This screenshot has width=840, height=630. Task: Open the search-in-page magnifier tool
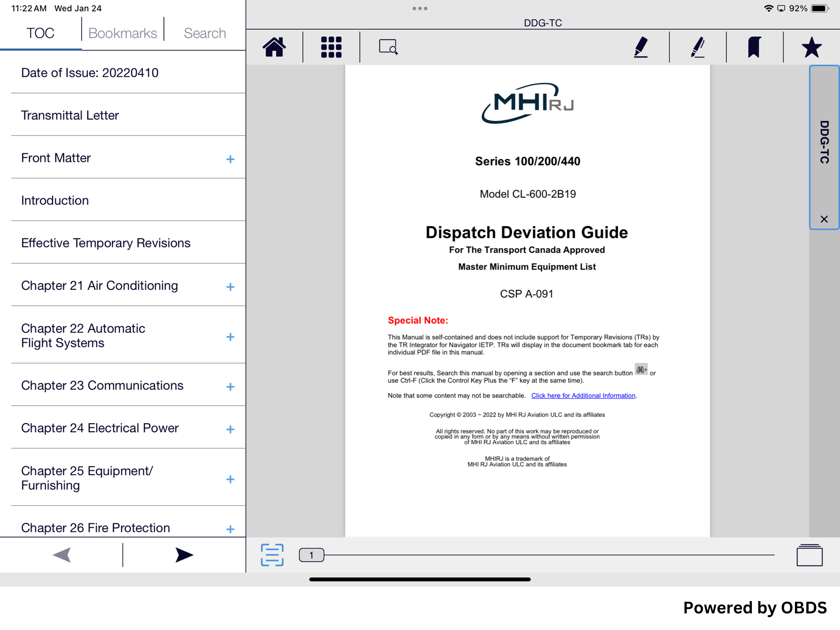[x=388, y=47]
